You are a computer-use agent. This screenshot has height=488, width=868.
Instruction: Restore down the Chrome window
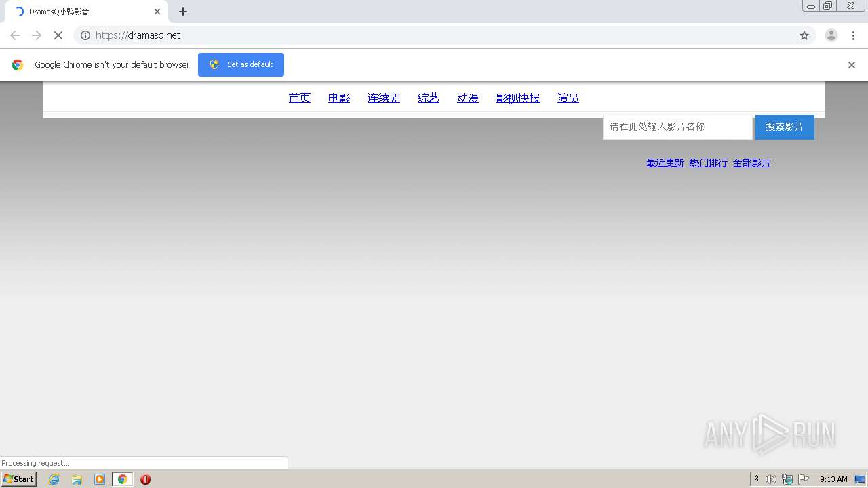click(x=828, y=6)
